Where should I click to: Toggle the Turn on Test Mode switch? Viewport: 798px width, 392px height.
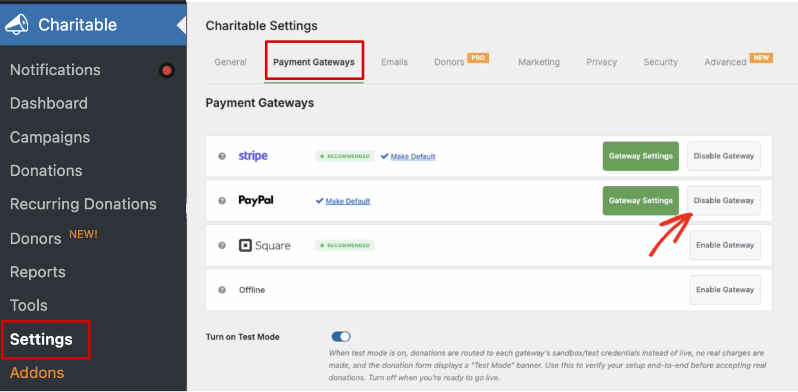click(341, 337)
